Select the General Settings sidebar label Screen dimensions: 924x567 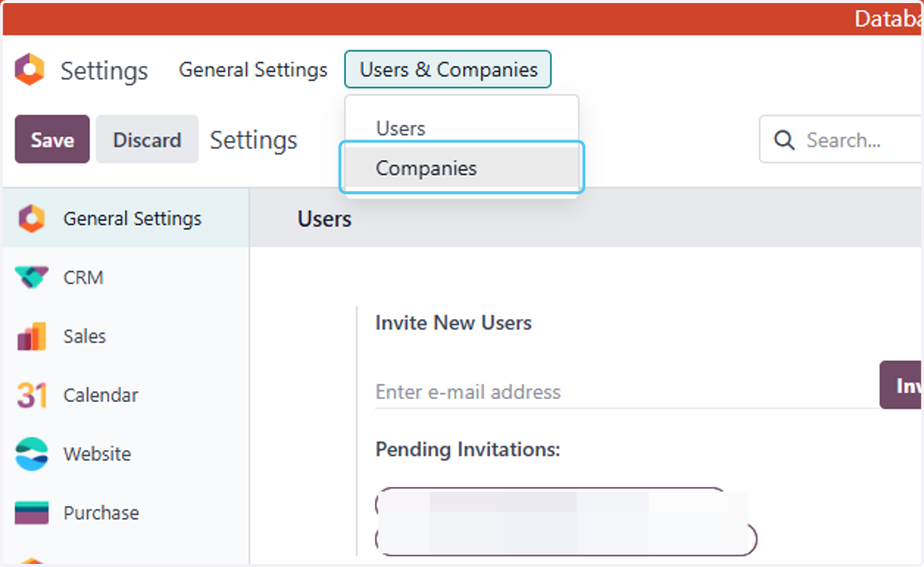132,219
